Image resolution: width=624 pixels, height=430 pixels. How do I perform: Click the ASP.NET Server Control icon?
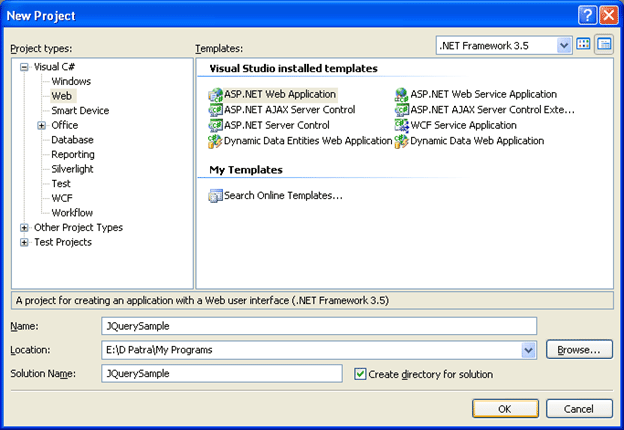(x=215, y=125)
